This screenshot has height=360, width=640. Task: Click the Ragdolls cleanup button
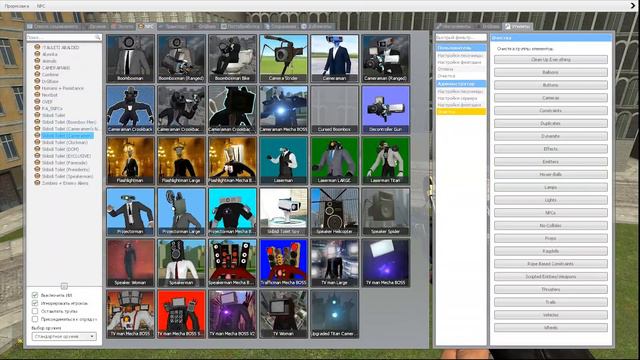click(551, 251)
